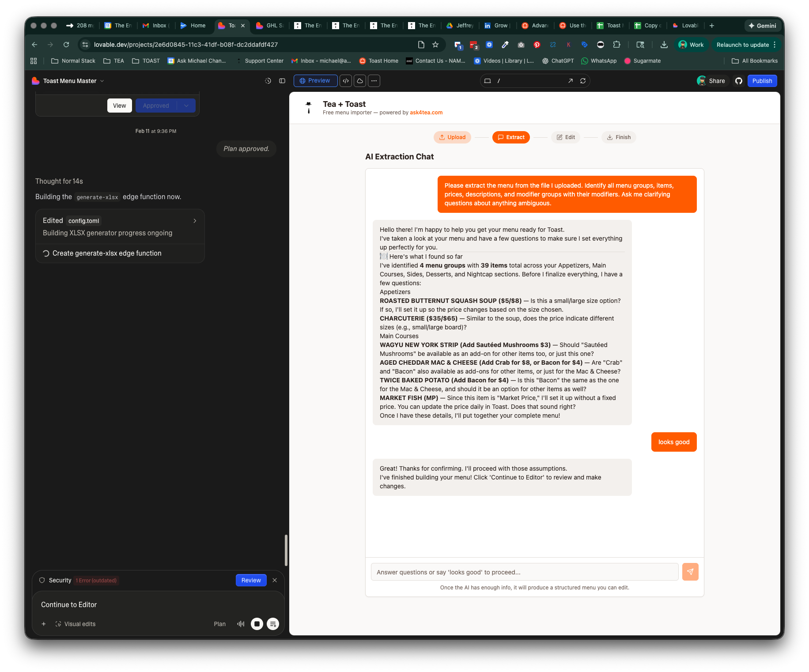Open version history clock icon
809x672 pixels.
(268, 81)
